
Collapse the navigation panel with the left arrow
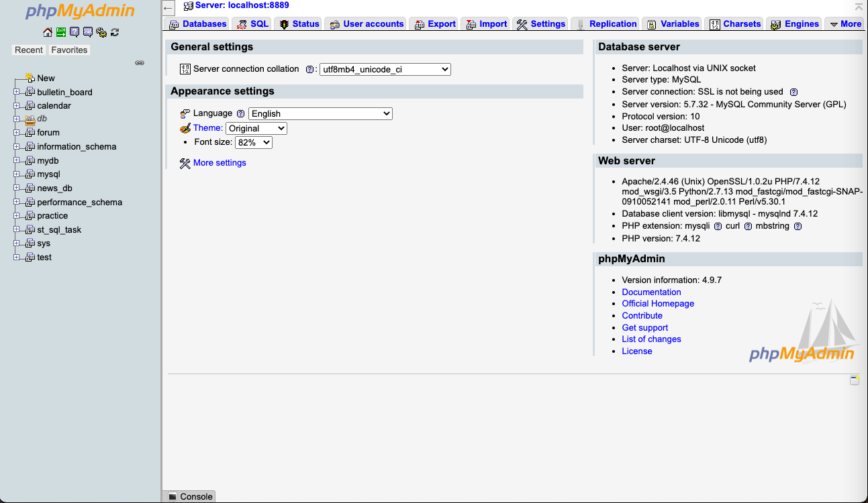[167, 7]
